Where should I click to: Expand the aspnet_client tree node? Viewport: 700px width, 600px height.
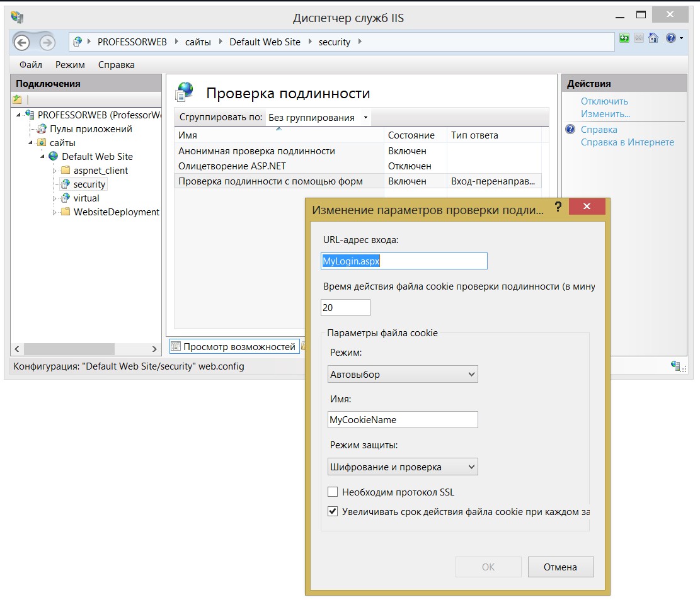click(x=54, y=171)
